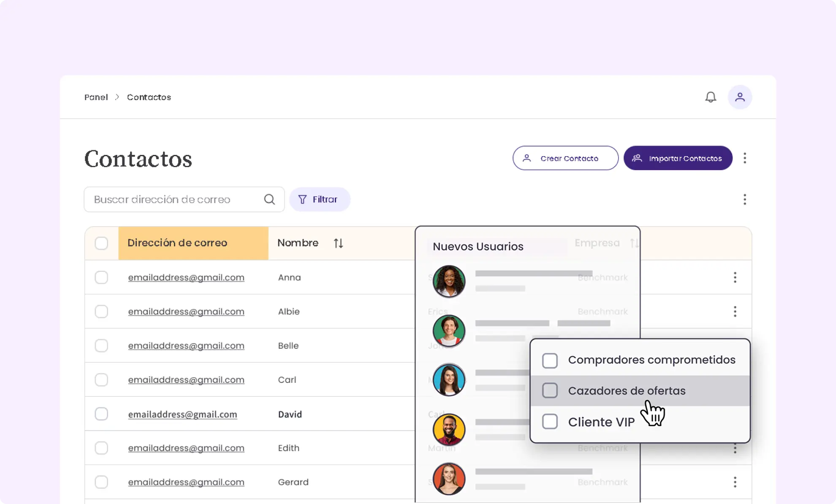
Task: Click the search magnifier icon
Action: tap(269, 199)
